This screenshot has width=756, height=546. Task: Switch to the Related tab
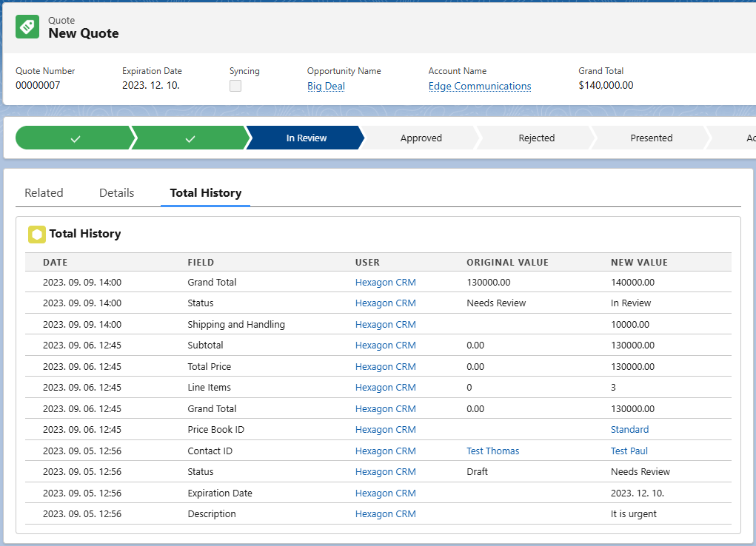(44, 193)
